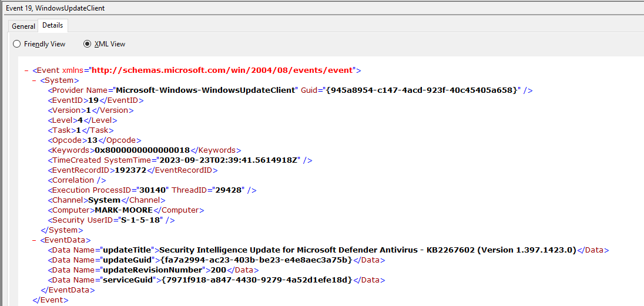The image size is (644, 306).
Task: Click the closing Event tag
Action: coord(51,300)
